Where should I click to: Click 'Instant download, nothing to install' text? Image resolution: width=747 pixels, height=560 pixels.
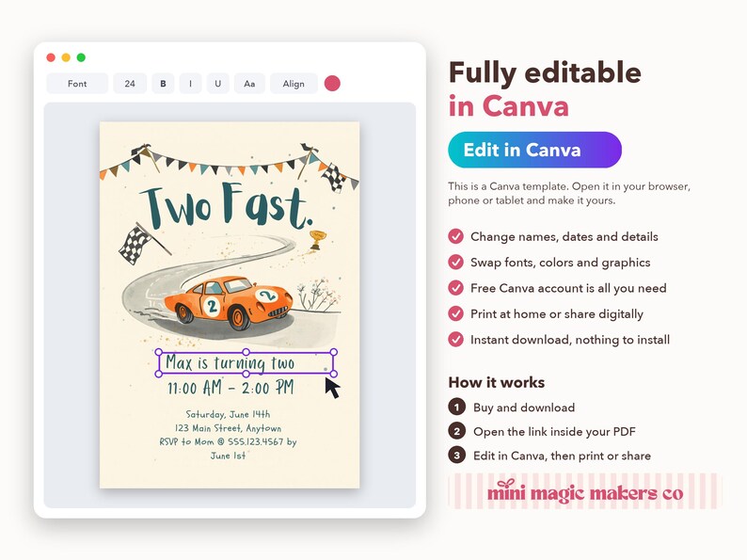click(570, 340)
